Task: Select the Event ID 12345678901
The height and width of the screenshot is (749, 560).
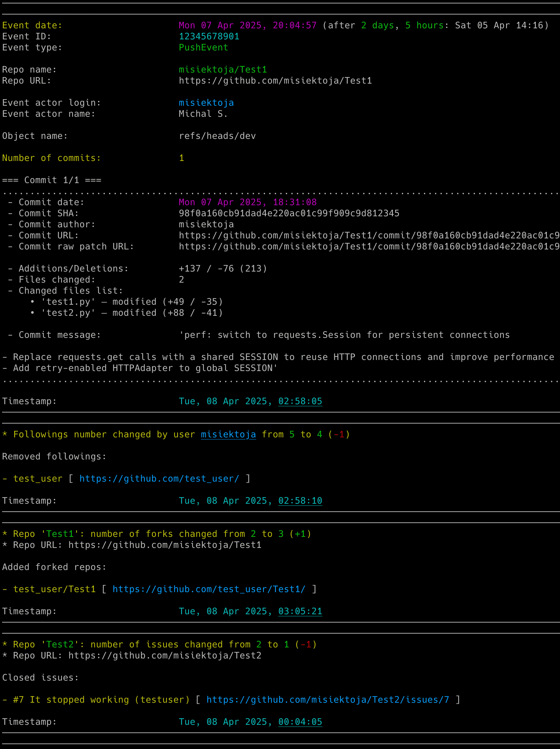Action: (209, 36)
